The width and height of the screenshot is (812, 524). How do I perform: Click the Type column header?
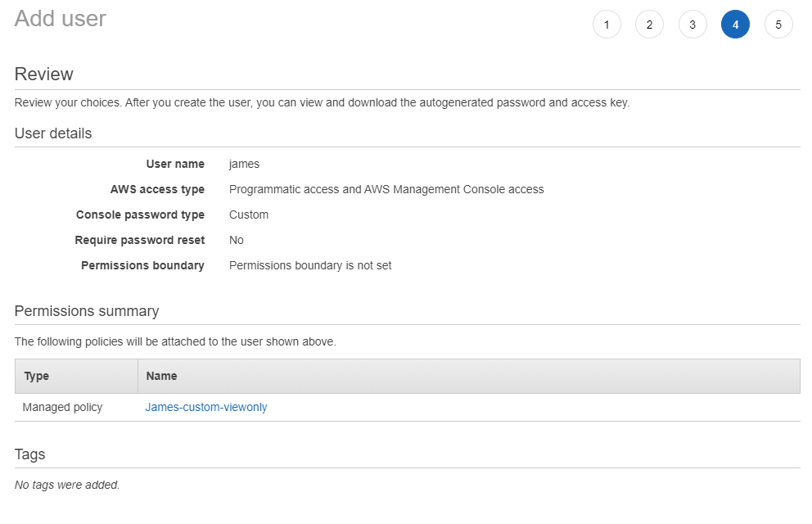pyautogui.click(x=37, y=376)
